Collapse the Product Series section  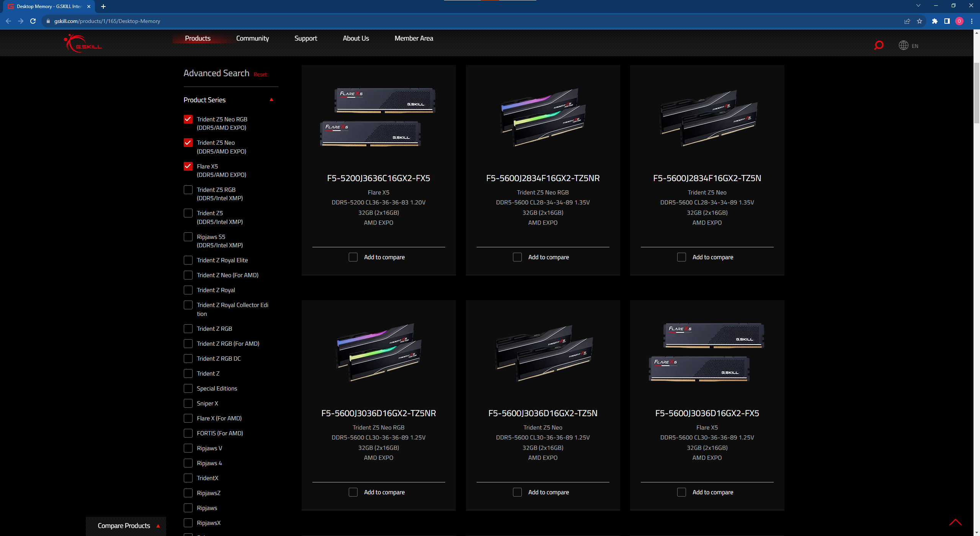(271, 100)
